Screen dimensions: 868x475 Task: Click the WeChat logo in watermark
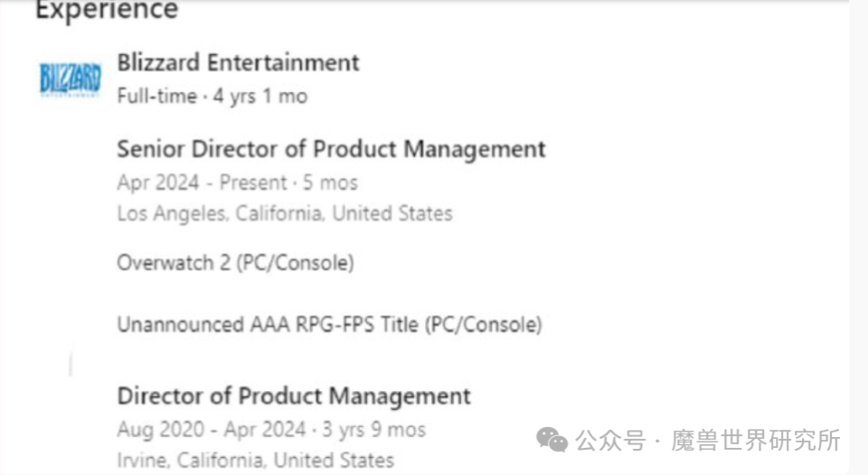552,441
